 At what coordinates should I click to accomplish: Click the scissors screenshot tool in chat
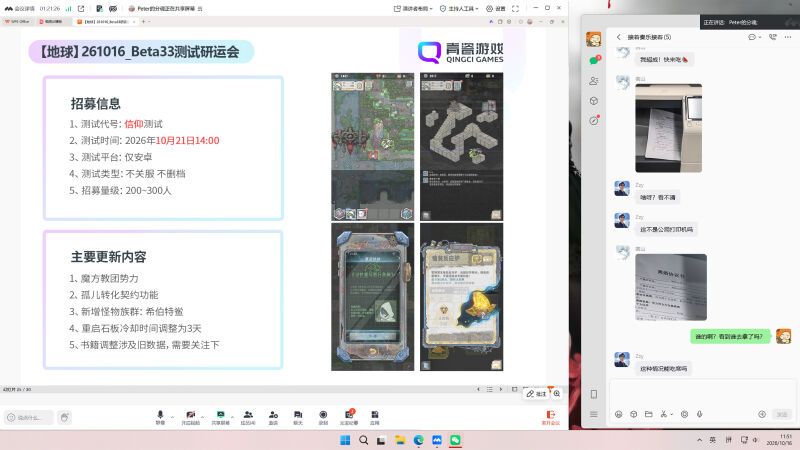(664, 414)
